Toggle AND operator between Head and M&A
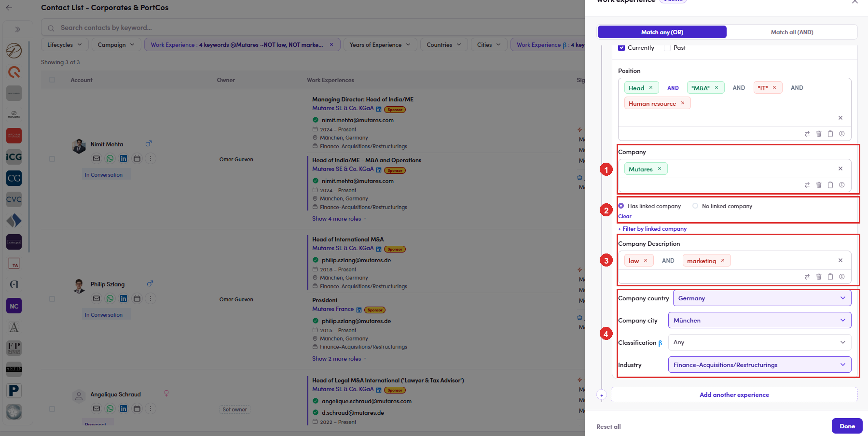The image size is (868, 436). (673, 88)
